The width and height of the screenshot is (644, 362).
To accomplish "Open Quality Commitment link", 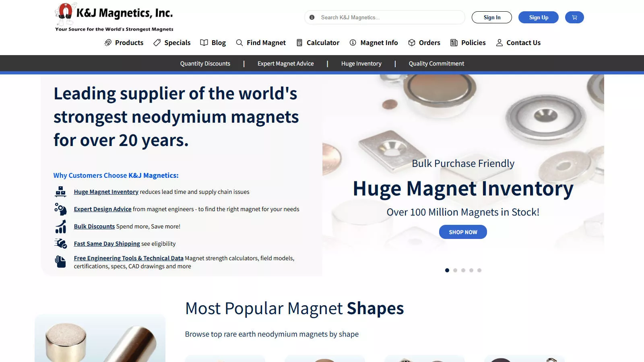I will (436, 64).
